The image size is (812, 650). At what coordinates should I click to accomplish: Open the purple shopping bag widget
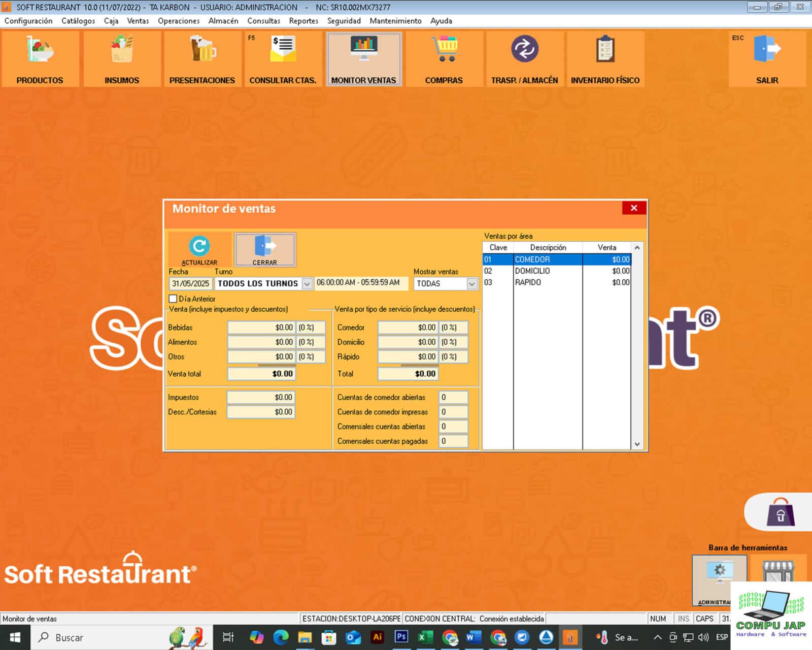[x=781, y=512]
